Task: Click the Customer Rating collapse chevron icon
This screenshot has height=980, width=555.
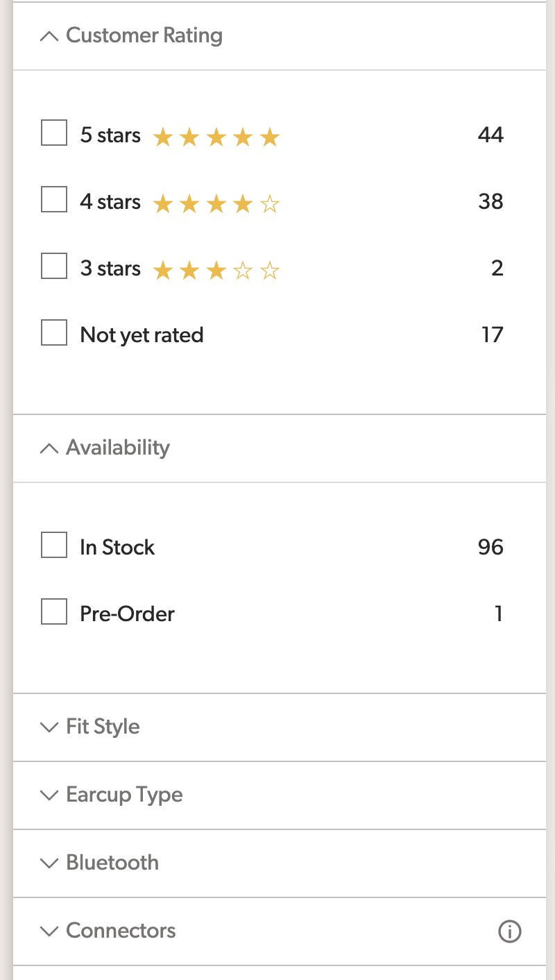Action: click(49, 36)
